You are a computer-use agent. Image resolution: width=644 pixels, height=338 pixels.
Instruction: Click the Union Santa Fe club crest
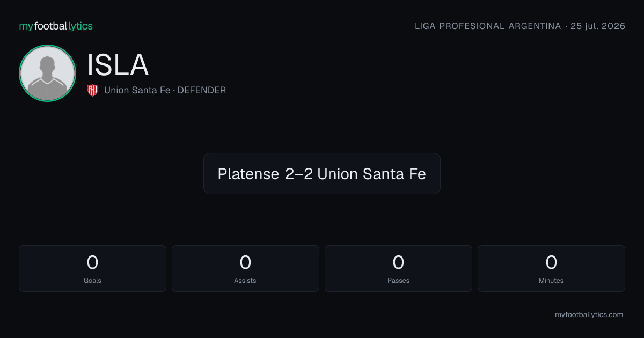pyautogui.click(x=93, y=90)
